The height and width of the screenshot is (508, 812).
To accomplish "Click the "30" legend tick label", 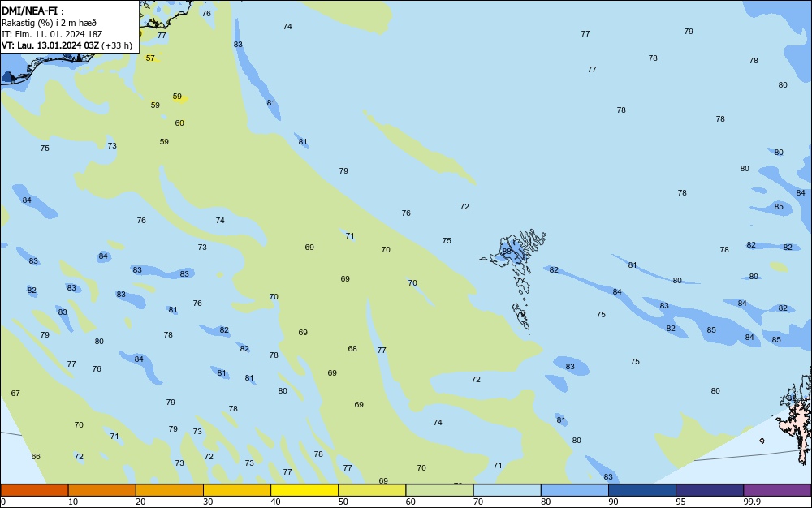I will 208,502.
